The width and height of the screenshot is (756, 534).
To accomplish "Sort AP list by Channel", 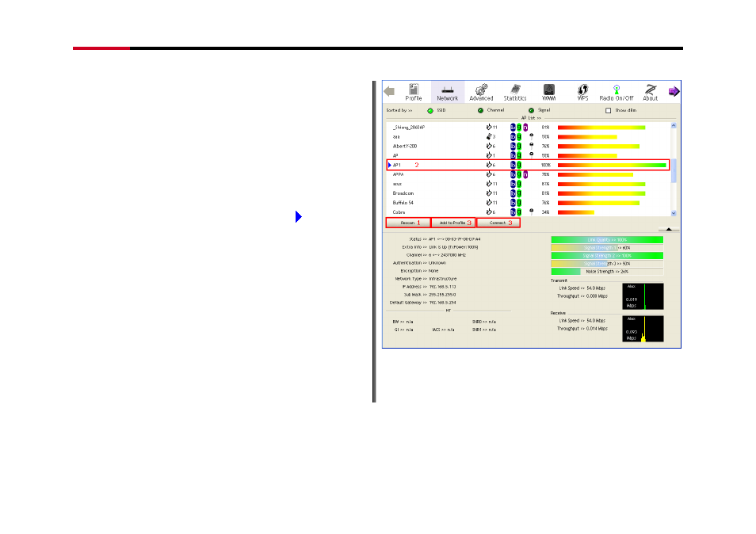I will pyautogui.click(x=480, y=110).
